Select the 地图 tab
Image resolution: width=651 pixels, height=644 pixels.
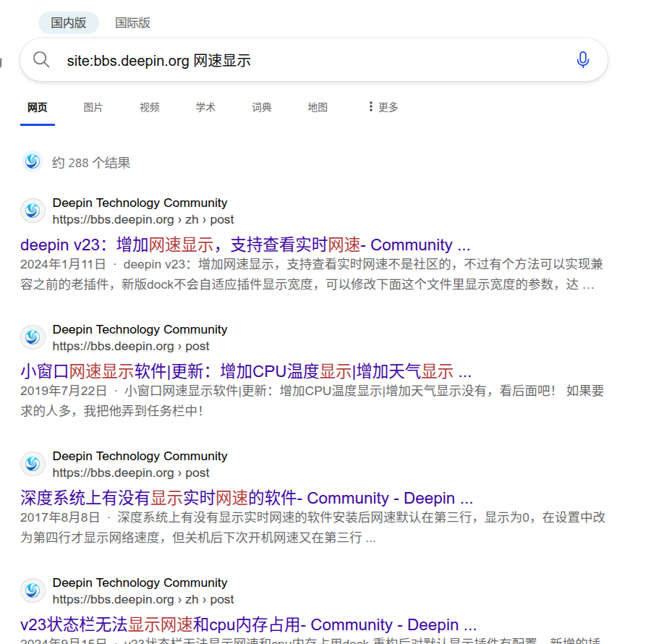pyautogui.click(x=318, y=108)
